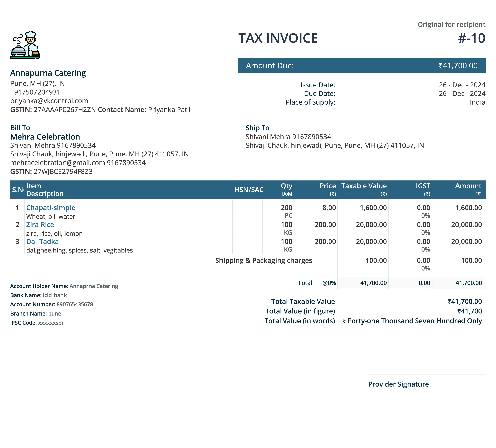Screen dimensions: 496x448
Task: Click the @0% tax rate label
Action: click(329, 283)
